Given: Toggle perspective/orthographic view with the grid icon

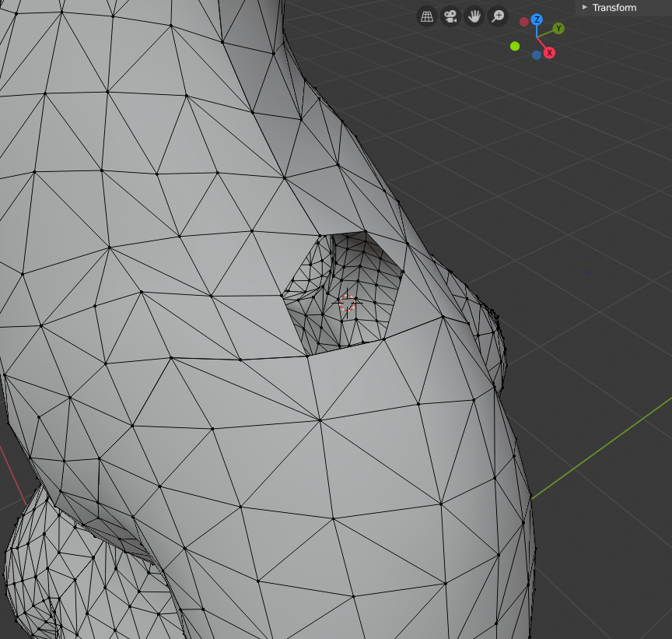Looking at the screenshot, I should (426, 16).
